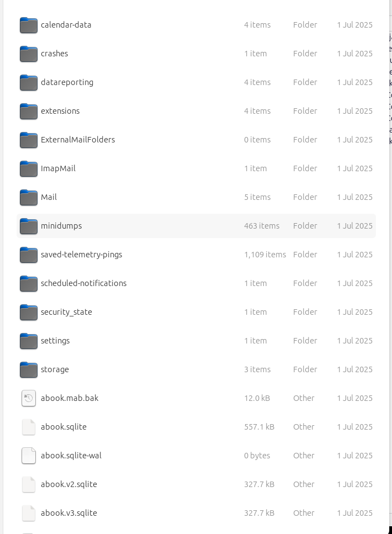Click the scheduled-notifications folder name
Viewport: 392px width, 534px height.
coord(83,283)
